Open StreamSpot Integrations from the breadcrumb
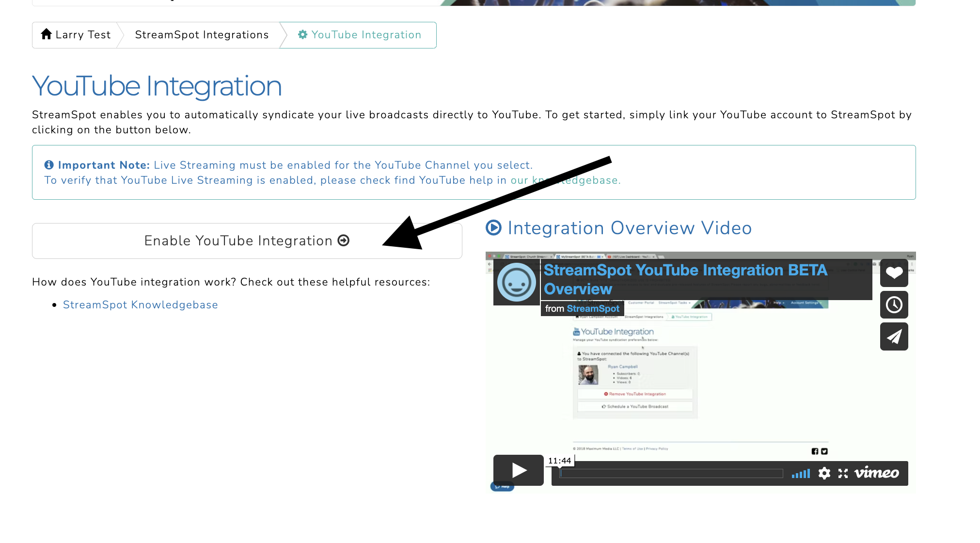The width and height of the screenshot is (980, 543). point(201,34)
